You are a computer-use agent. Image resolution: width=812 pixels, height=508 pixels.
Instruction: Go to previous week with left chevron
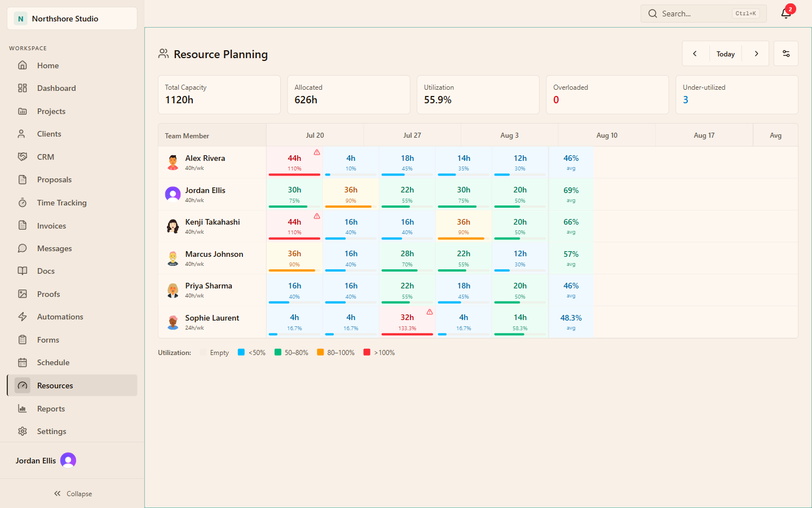click(x=695, y=54)
